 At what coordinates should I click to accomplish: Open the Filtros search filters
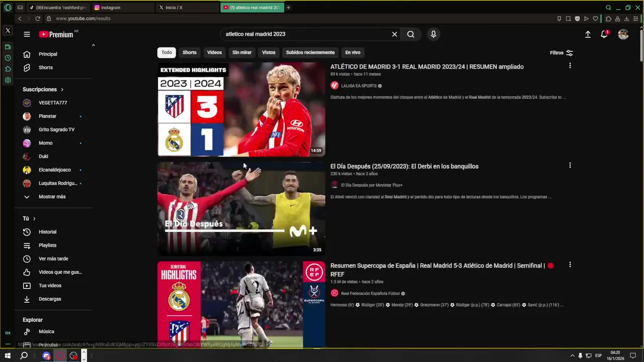(561, 53)
